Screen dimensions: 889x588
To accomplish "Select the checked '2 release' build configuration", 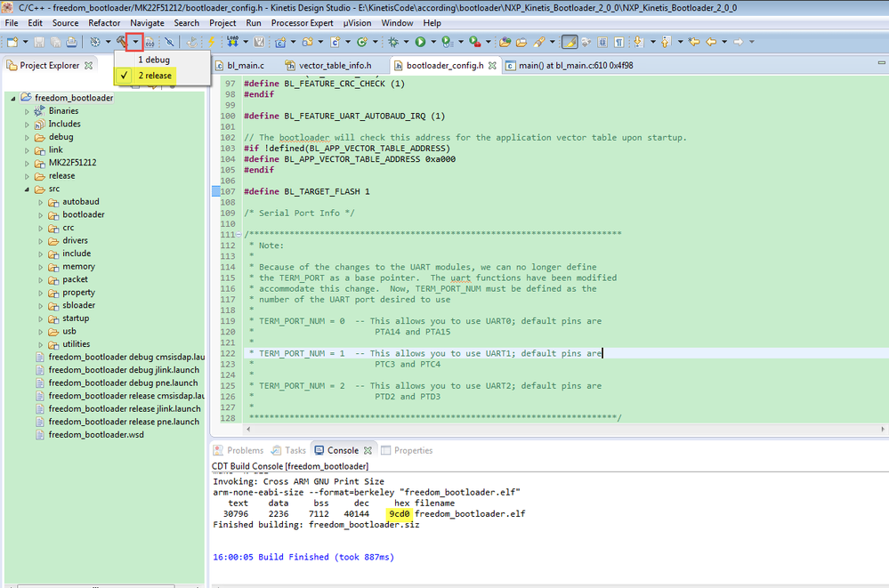I will [x=154, y=77].
